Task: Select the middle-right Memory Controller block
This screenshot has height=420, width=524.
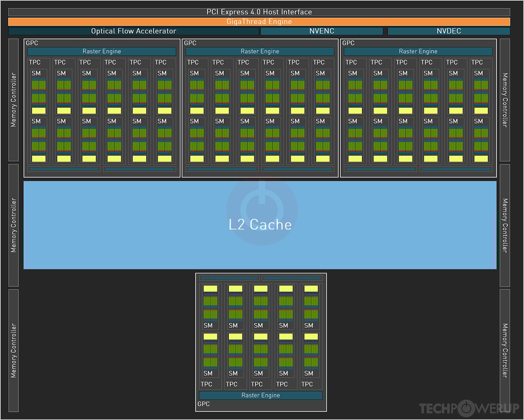Action: 505,225
